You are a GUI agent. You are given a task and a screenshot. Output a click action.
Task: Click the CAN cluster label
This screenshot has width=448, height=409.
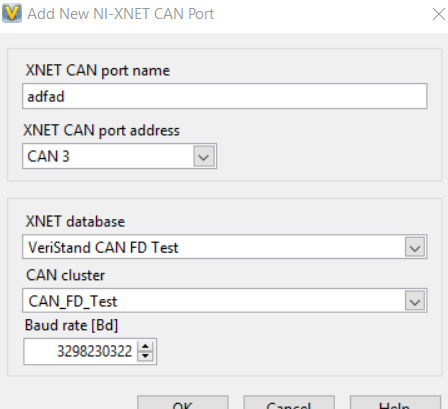65,275
